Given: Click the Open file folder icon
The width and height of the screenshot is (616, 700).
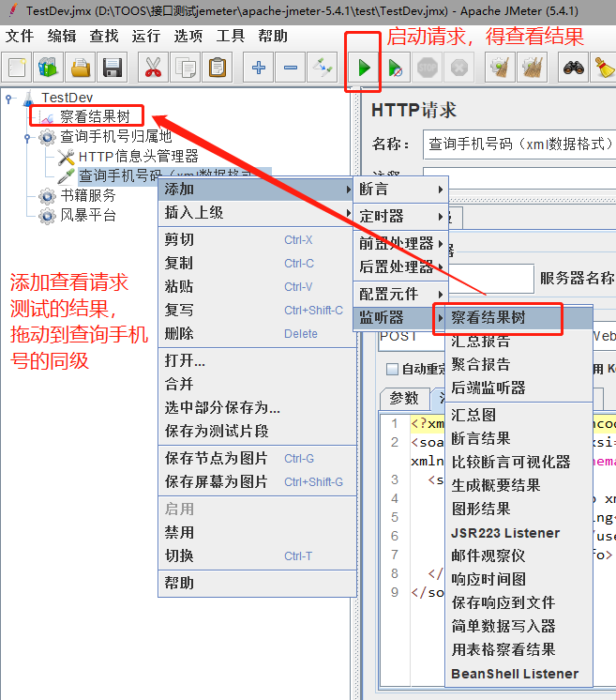Looking at the screenshot, I should (x=81, y=68).
